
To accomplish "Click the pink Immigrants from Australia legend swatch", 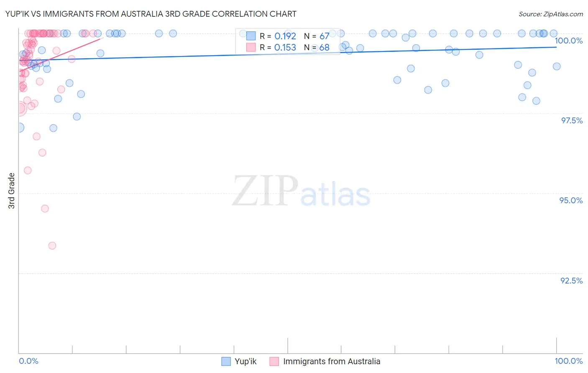I will pyautogui.click(x=274, y=362).
